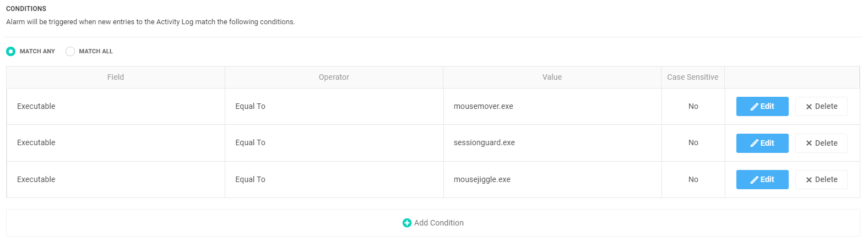
Task: Click the Case Sensitive column header
Action: pyautogui.click(x=693, y=77)
